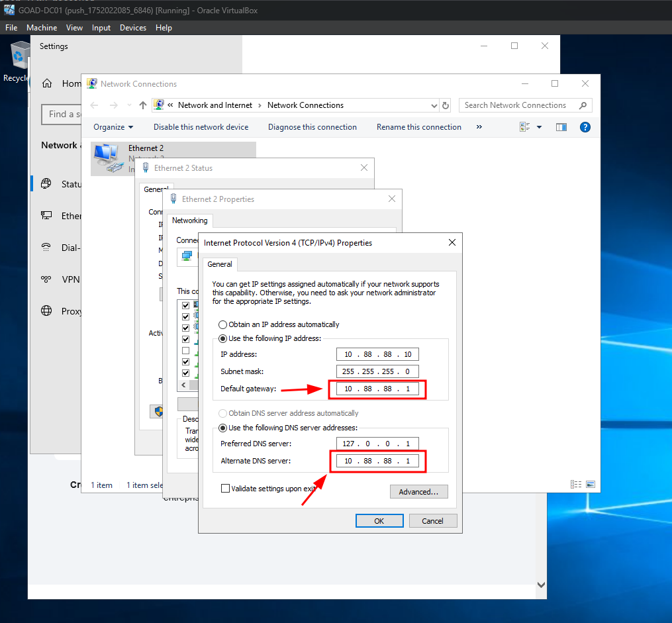
Task: Open the Machine menu
Action: click(x=42, y=28)
